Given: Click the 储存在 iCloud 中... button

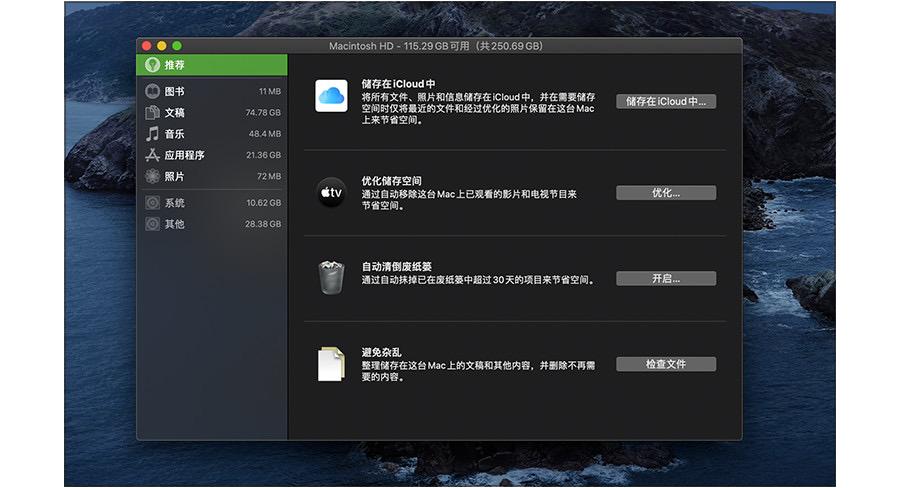Looking at the screenshot, I should coord(666,102).
